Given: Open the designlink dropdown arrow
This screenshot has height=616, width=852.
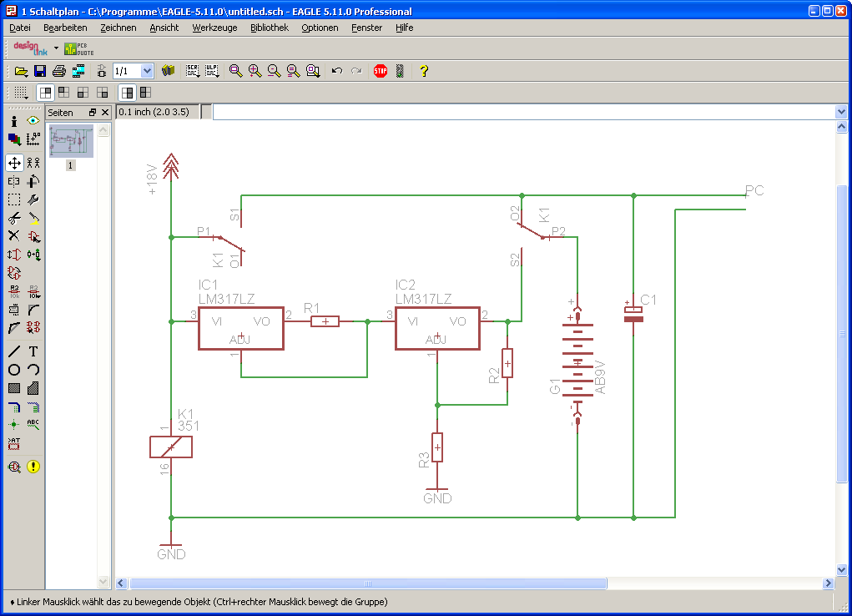Looking at the screenshot, I should [56, 48].
